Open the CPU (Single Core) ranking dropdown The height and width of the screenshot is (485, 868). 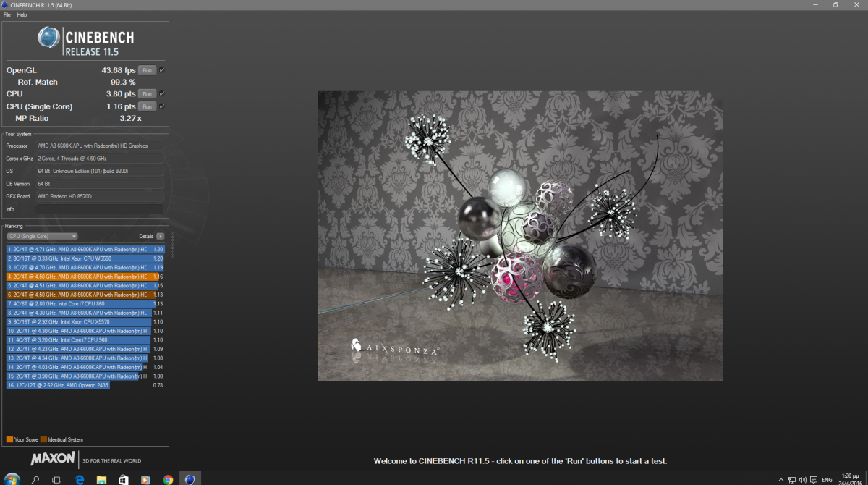pyautogui.click(x=42, y=236)
